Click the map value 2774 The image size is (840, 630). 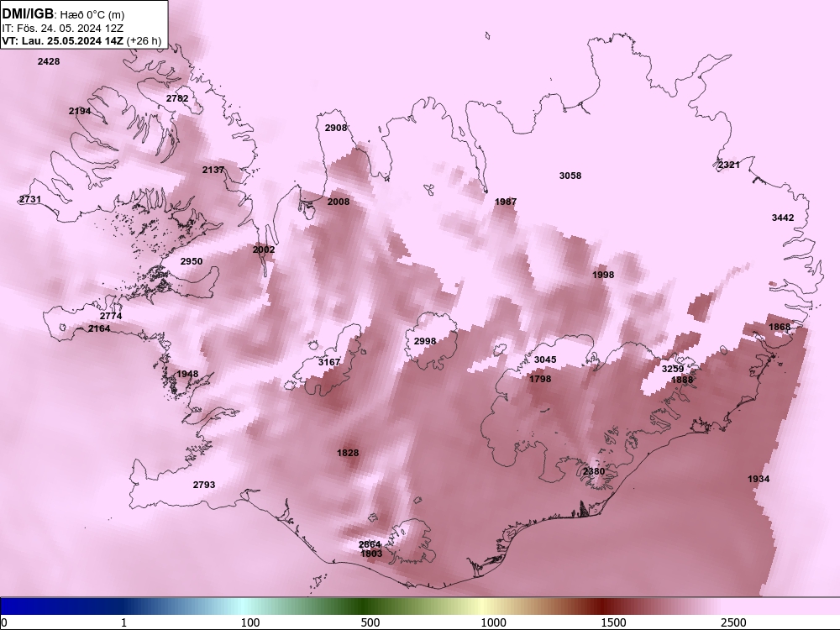click(111, 316)
